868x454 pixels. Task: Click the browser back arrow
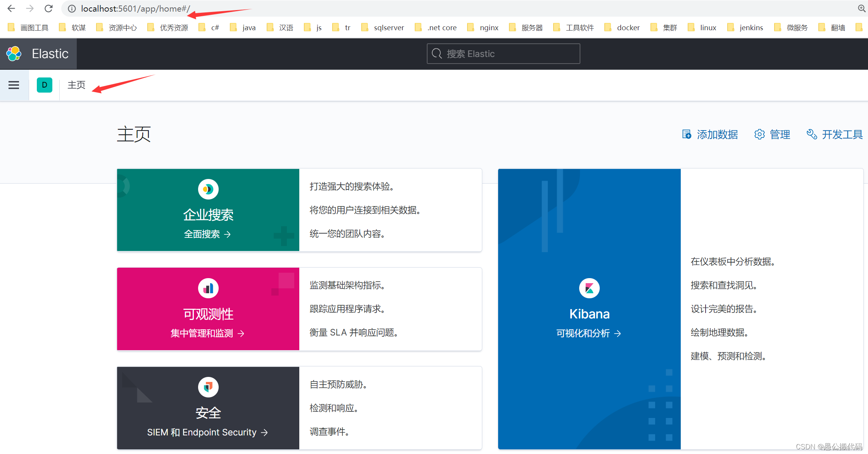[11, 9]
